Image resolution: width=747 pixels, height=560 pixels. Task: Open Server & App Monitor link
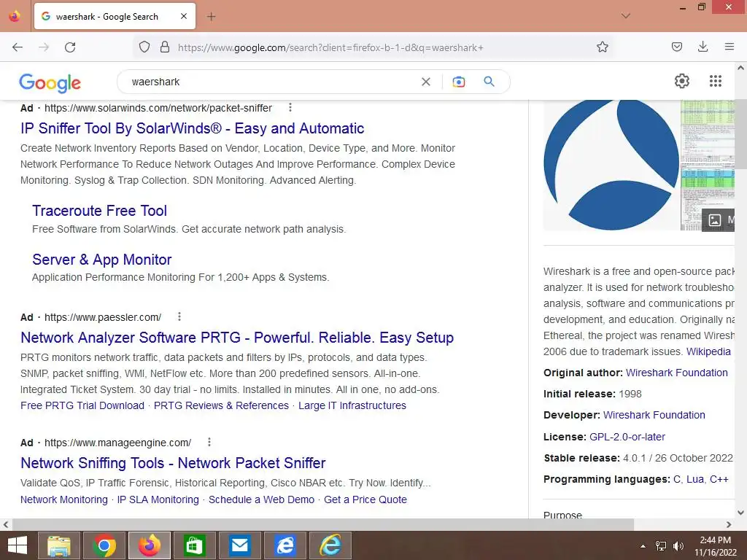click(102, 260)
